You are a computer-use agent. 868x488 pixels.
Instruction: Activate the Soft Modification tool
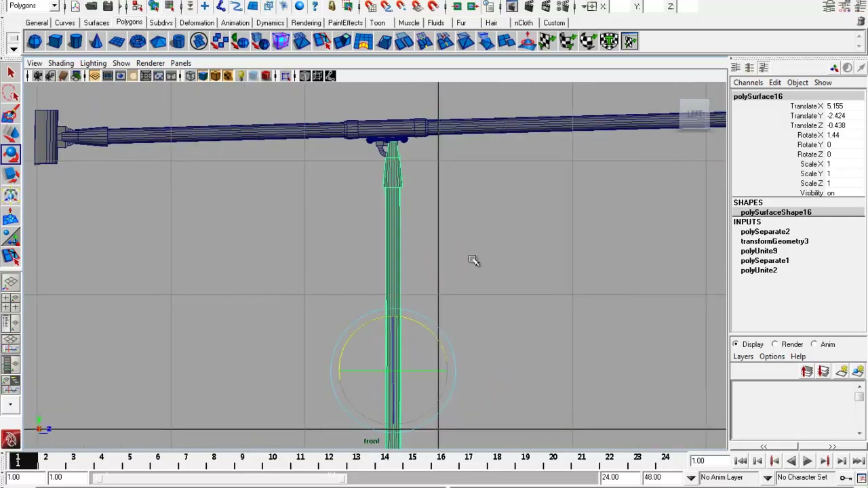(x=11, y=216)
